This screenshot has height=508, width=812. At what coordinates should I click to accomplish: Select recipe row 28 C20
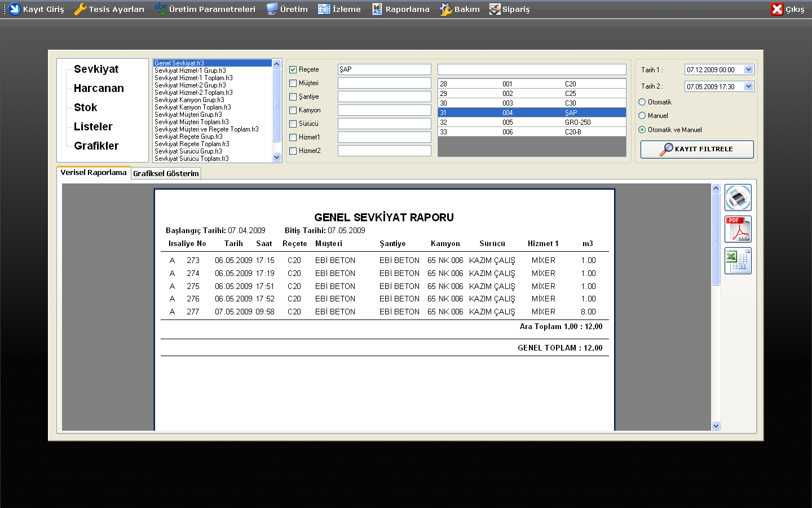tap(532, 84)
